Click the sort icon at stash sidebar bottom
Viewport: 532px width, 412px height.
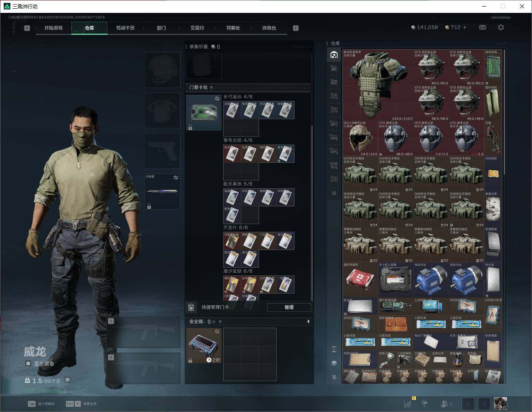tap(334, 377)
